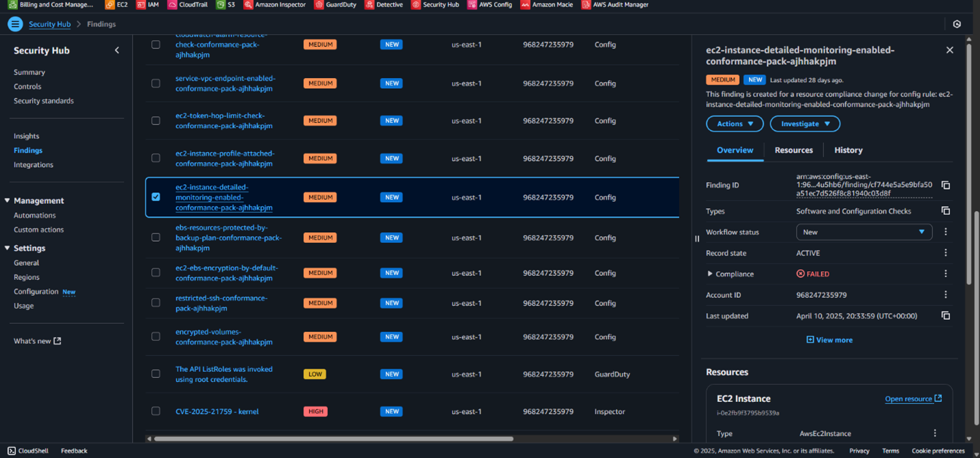Screen dimensions: 980x458
Task: Click the CloudShell icon in footer
Action: point(12,450)
